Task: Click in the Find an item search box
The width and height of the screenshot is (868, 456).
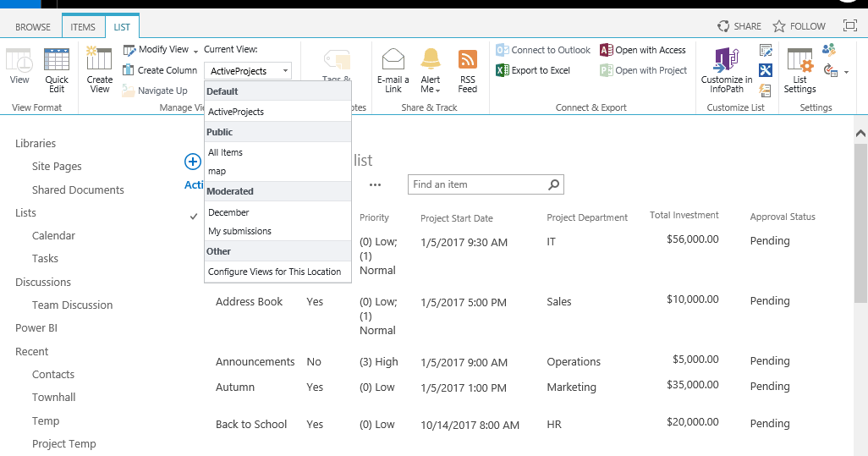Action: [477, 184]
